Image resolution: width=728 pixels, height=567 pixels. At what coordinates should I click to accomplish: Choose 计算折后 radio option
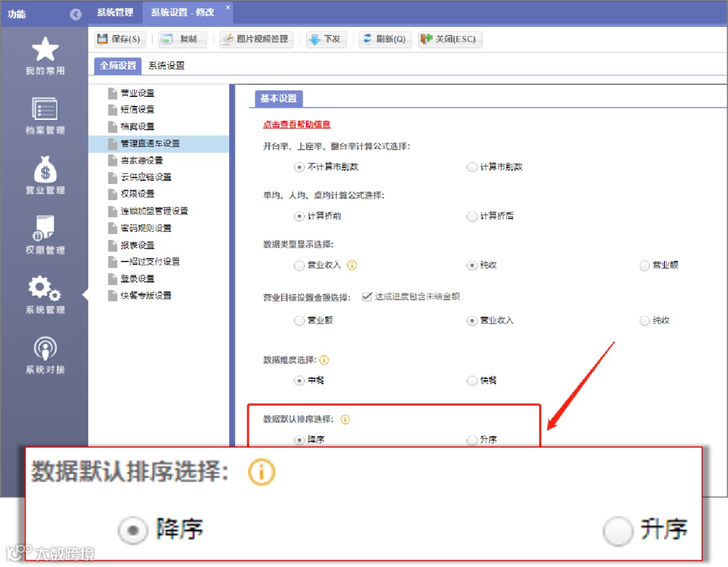click(x=472, y=216)
